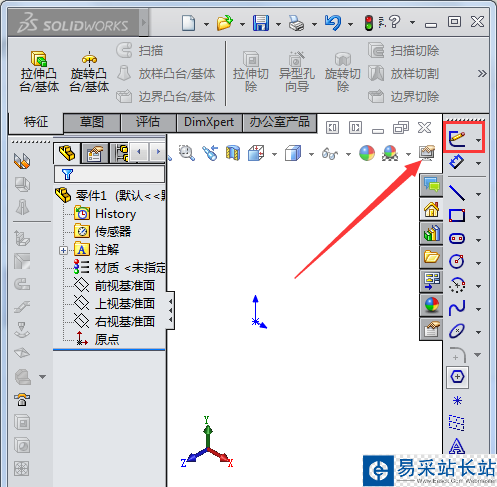Screen dimensions: 497x487
Task: Click the Zoom to Area magnifier icon
Action: point(186,153)
